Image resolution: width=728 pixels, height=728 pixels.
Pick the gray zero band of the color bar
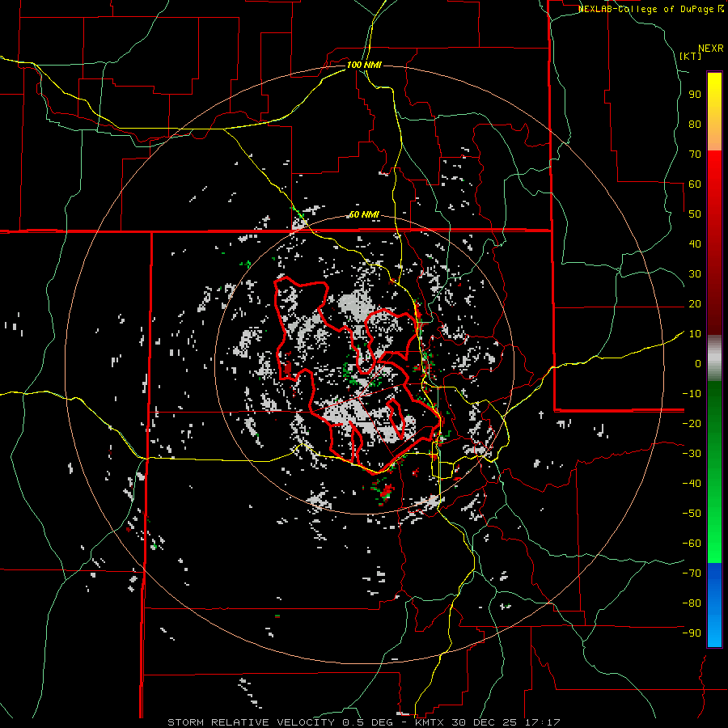point(714,358)
